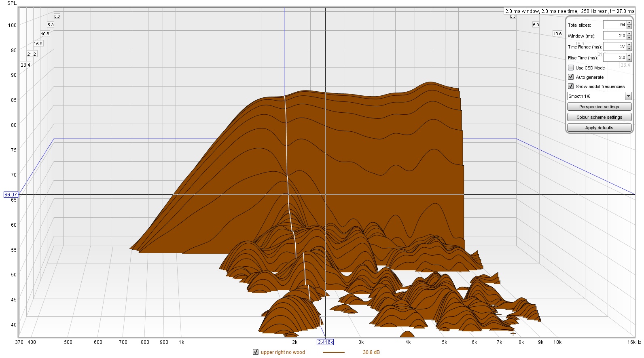
Task: Open Colour scheme settings
Action: 599,117
